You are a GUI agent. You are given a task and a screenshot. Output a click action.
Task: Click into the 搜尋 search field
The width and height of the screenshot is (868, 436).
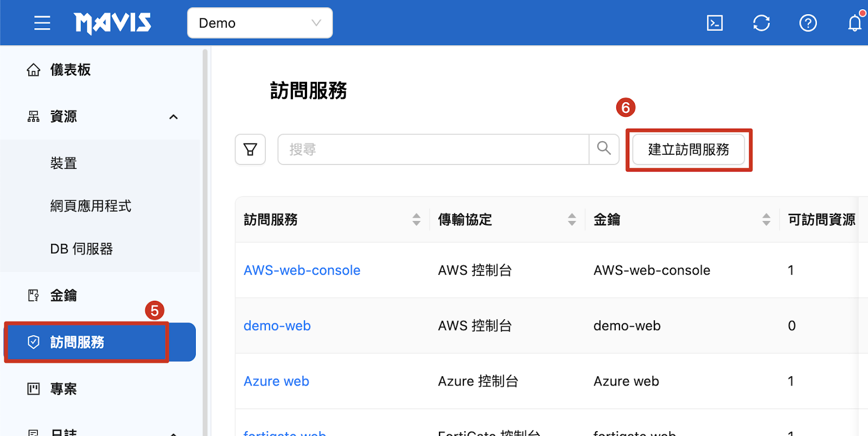433,149
